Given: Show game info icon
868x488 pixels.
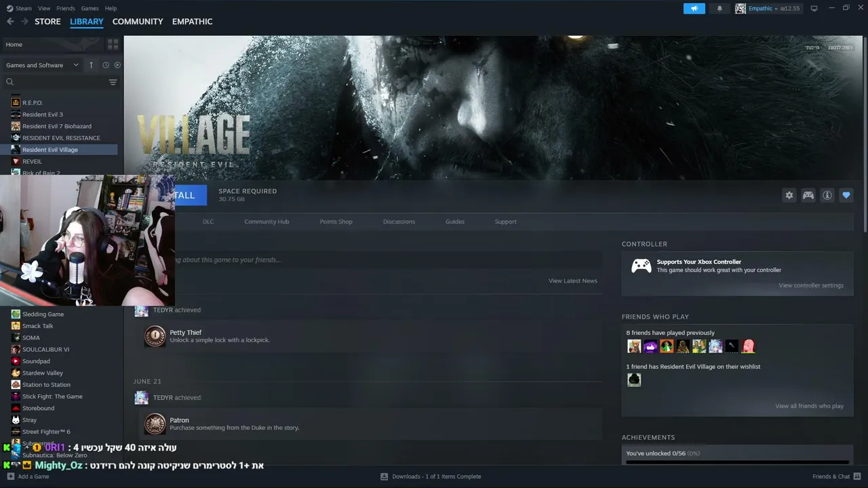Looking at the screenshot, I should [x=827, y=195].
